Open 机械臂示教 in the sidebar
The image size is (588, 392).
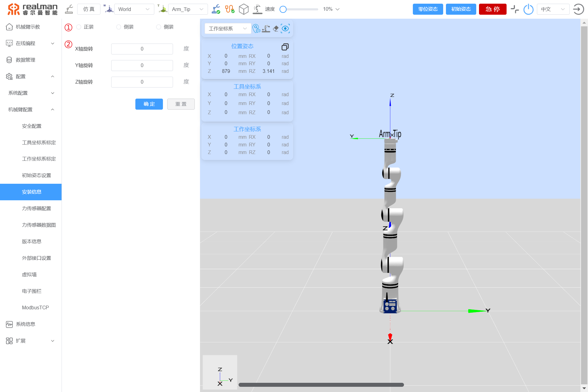tap(31, 27)
